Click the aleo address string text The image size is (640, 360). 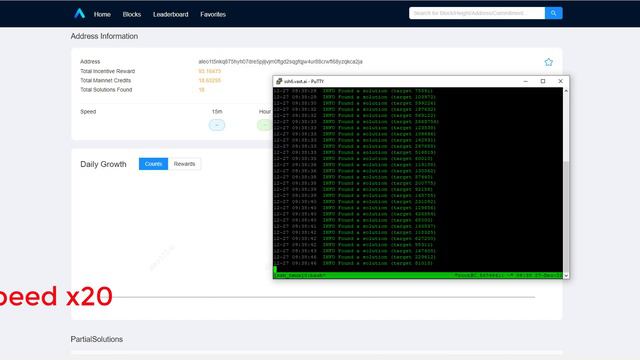coord(280,62)
